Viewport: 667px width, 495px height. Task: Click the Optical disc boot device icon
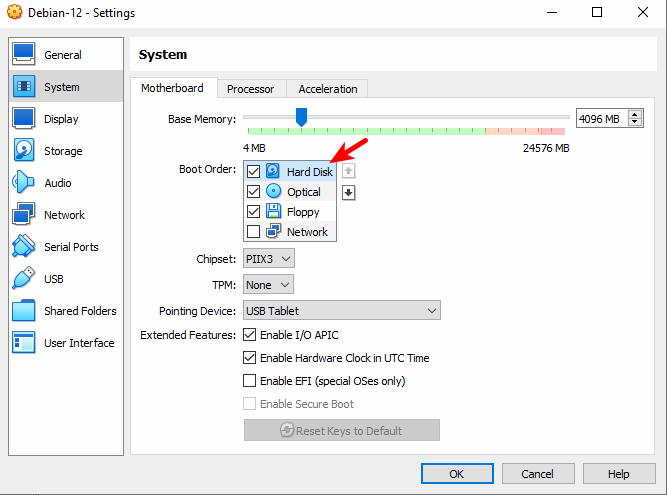click(273, 191)
